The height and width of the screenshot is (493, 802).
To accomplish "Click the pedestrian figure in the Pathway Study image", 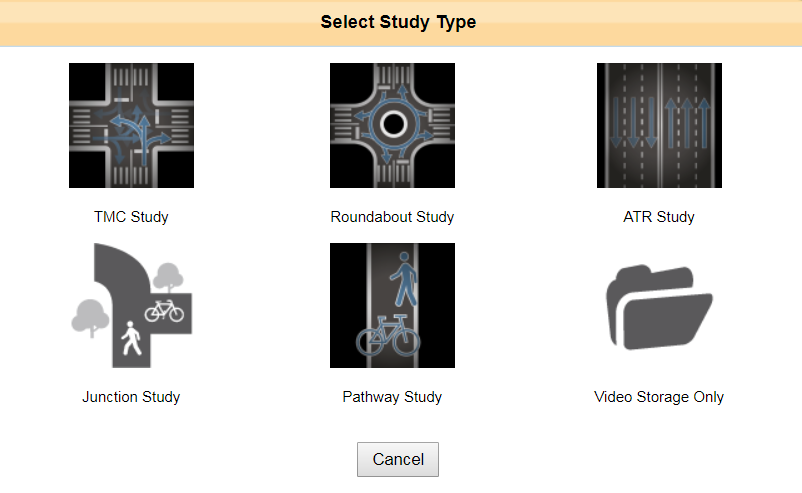I will coord(406,278).
